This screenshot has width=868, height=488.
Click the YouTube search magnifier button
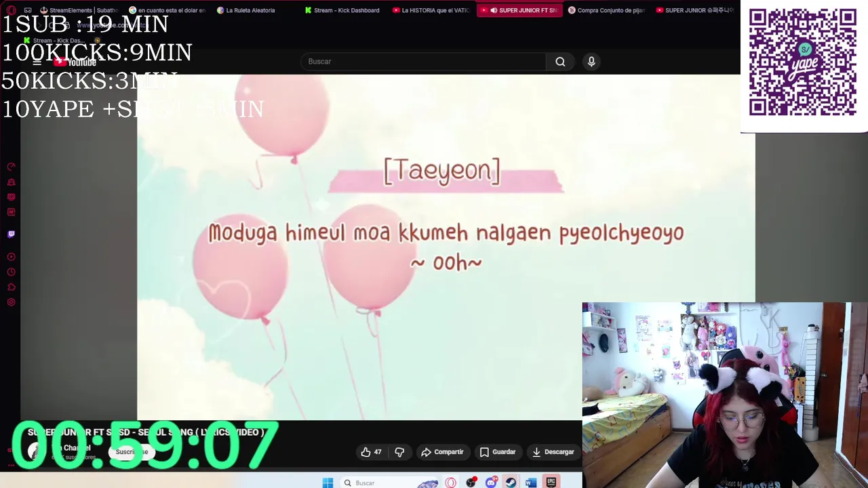click(x=560, y=62)
